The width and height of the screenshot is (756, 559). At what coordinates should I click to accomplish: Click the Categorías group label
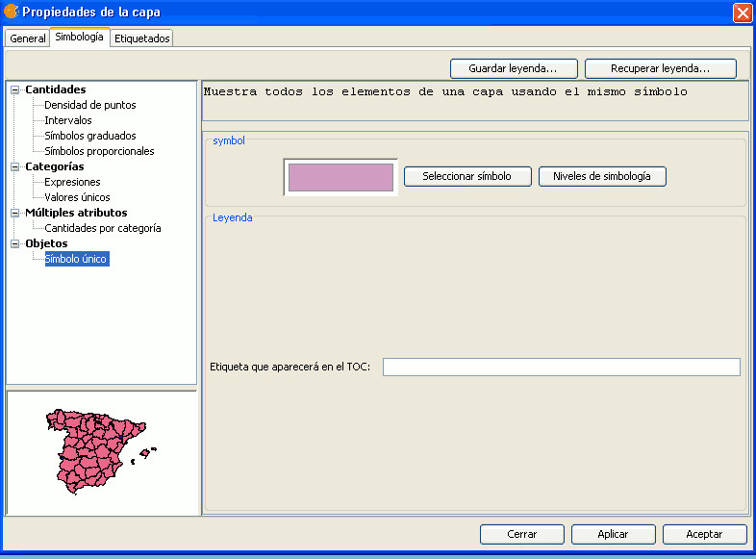coord(55,166)
